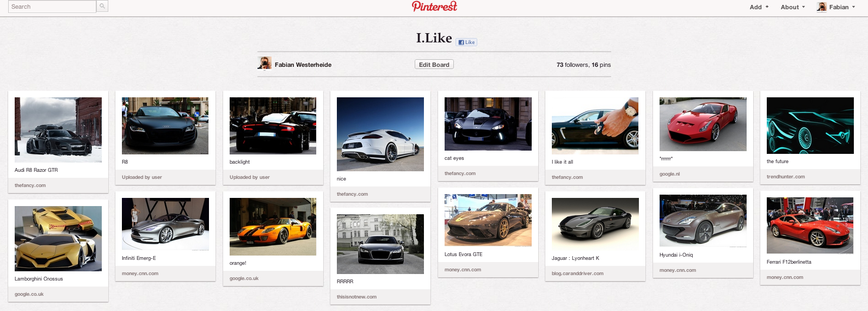Image resolution: width=868 pixels, height=311 pixels.
Task: Expand the About dropdown menu
Action: pos(793,7)
